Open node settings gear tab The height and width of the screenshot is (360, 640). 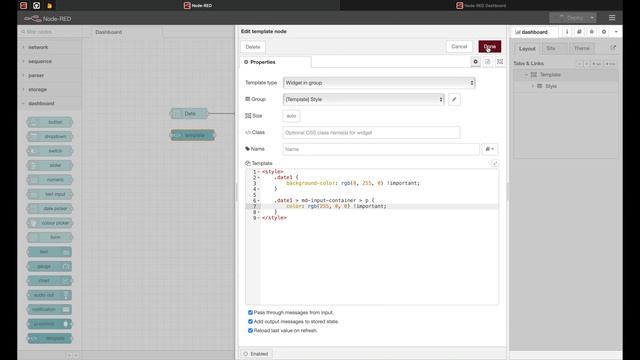click(x=476, y=62)
